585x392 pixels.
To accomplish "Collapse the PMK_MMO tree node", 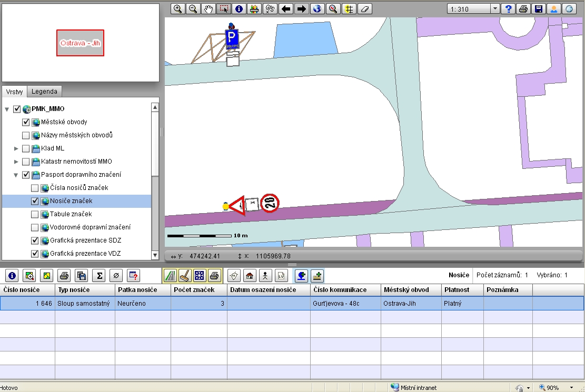I will point(7,109).
